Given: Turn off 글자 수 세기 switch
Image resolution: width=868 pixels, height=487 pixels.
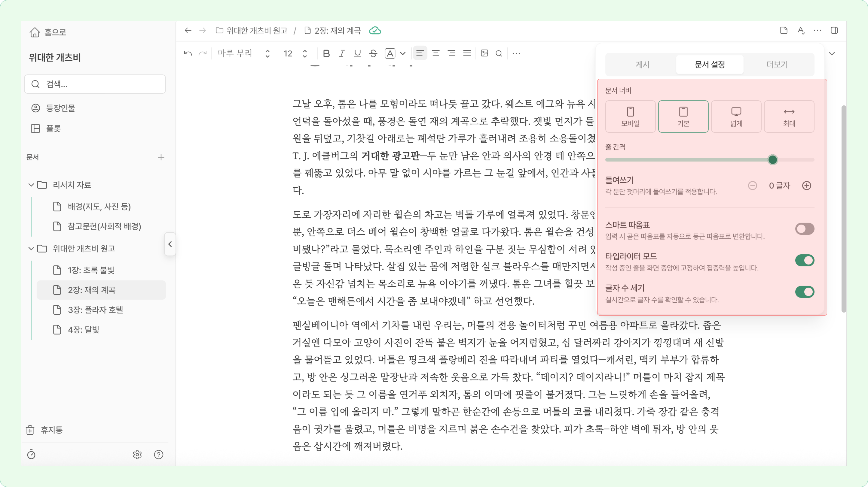Looking at the screenshot, I should point(805,292).
